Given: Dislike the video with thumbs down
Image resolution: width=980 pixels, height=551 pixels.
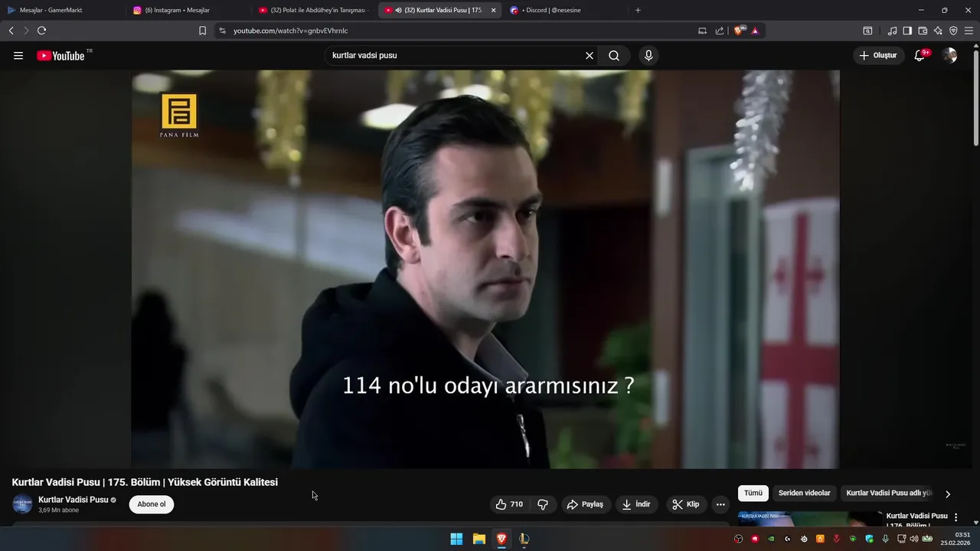Looking at the screenshot, I should pos(543,504).
